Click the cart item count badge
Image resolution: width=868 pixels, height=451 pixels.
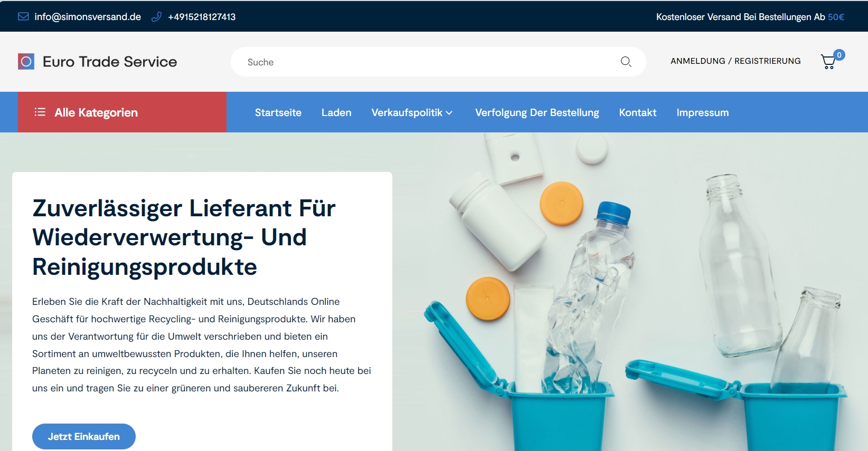click(x=839, y=55)
